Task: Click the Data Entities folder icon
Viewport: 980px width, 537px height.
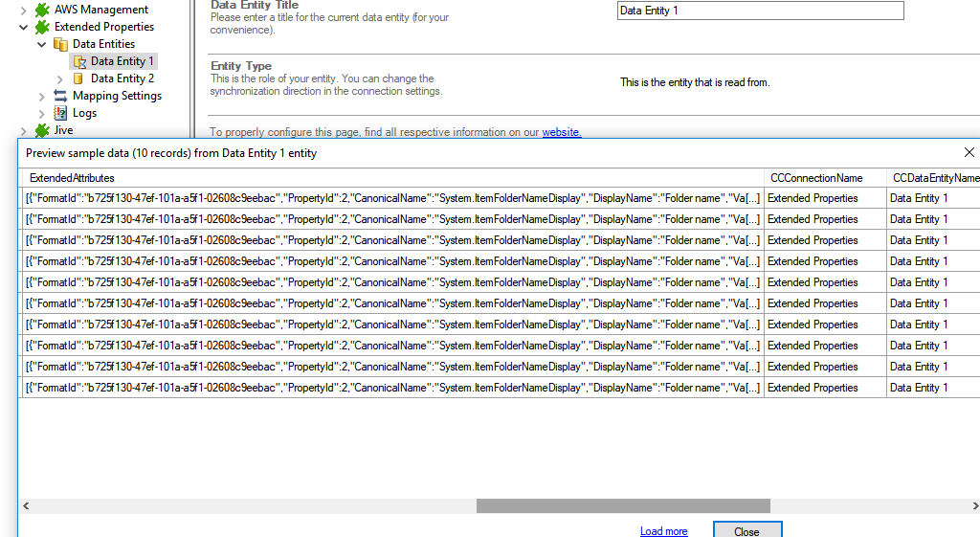Action: [x=60, y=44]
